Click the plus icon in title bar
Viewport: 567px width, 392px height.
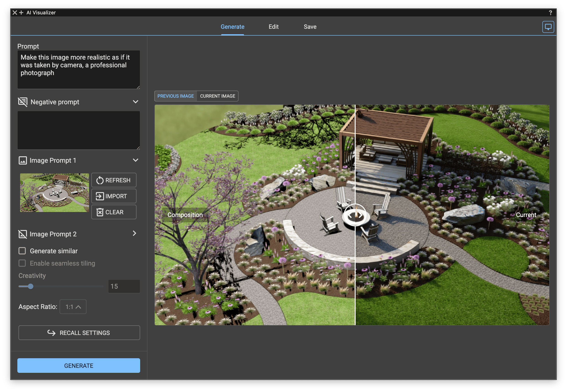click(x=21, y=13)
